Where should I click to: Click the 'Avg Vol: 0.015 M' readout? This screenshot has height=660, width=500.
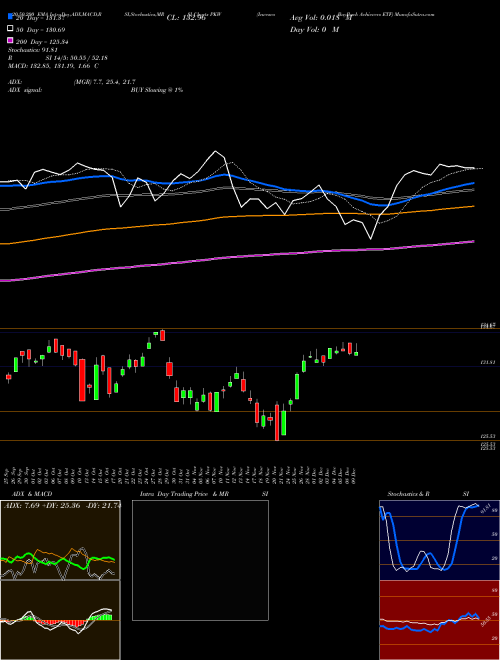coord(321,18)
